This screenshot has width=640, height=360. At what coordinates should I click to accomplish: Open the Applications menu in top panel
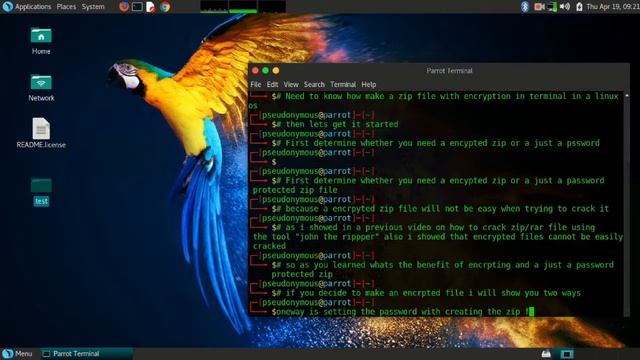pos(33,7)
